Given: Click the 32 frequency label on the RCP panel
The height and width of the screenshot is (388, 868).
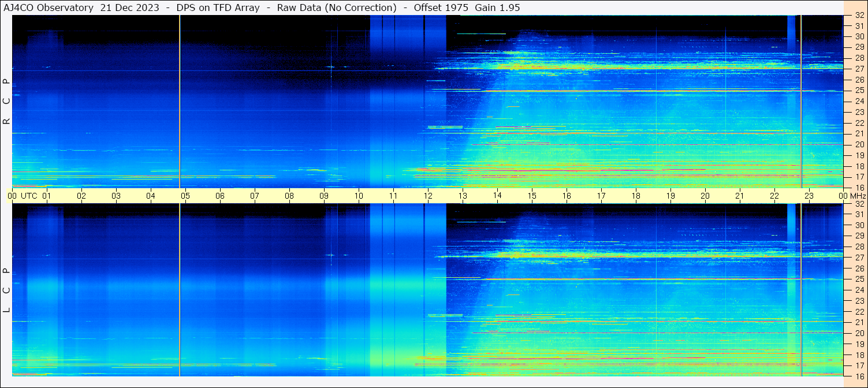Looking at the screenshot, I should [859, 16].
